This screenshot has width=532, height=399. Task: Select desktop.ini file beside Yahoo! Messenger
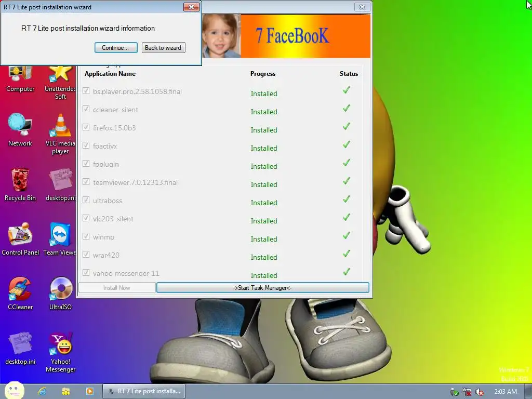[x=20, y=349]
